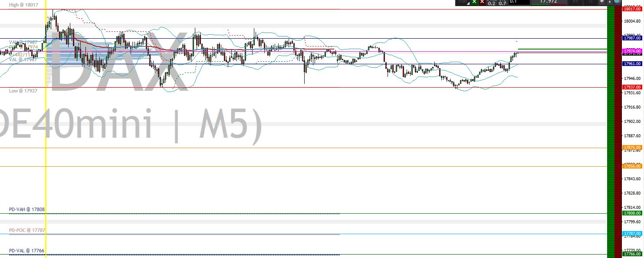Click the 0.2 size preset button
The height and width of the screenshot is (258, 644).
[492, 3]
